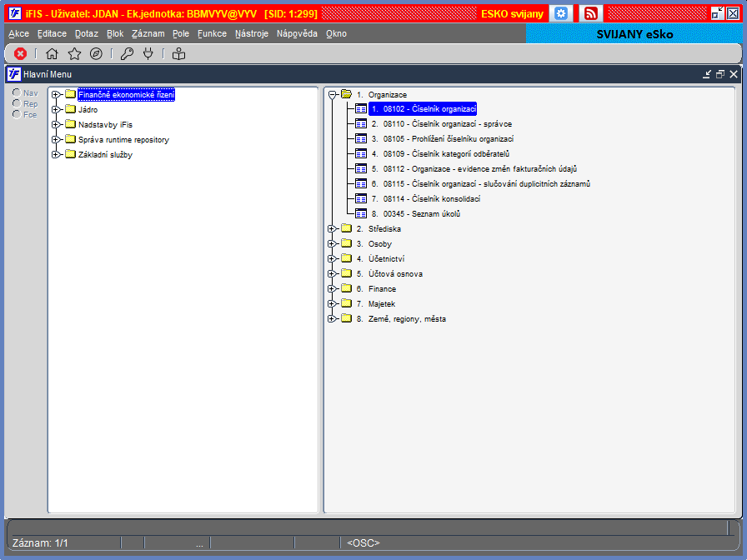The width and height of the screenshot is (747, 560).
Task: Click form icon of 08105 Prohlížení číselníku organizací
Action: tap(361, 139)
